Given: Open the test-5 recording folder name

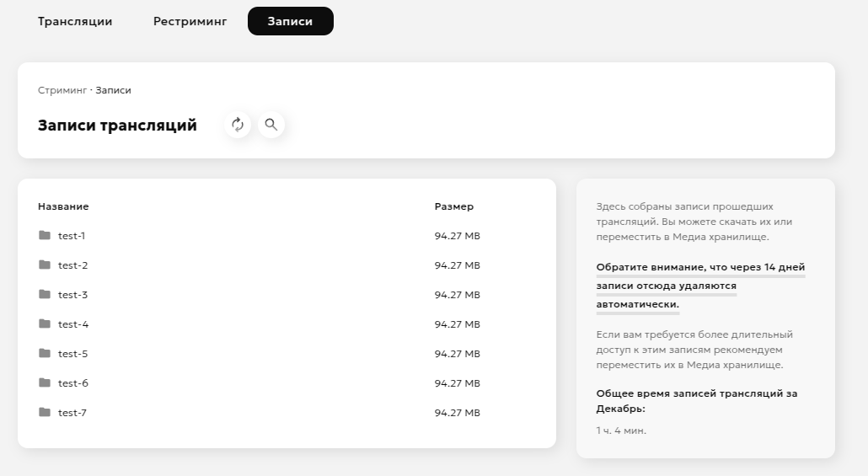Looking at the screenshot, I should click(72, 354).
